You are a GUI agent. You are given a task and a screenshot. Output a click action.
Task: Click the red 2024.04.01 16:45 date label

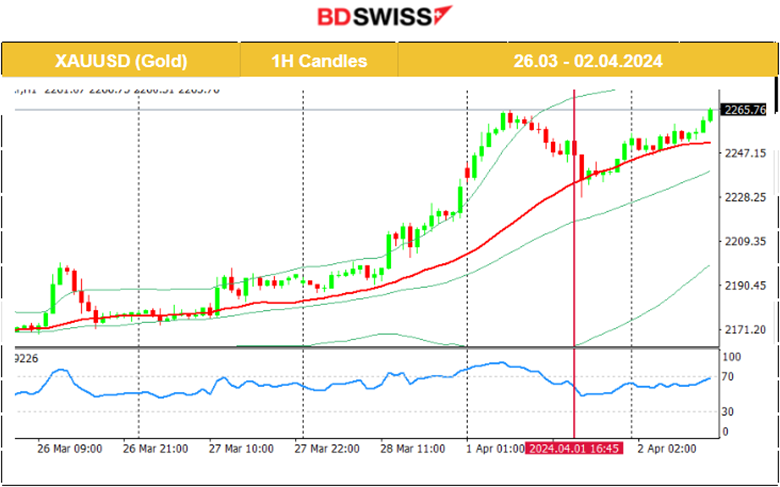tap(574, 450)
